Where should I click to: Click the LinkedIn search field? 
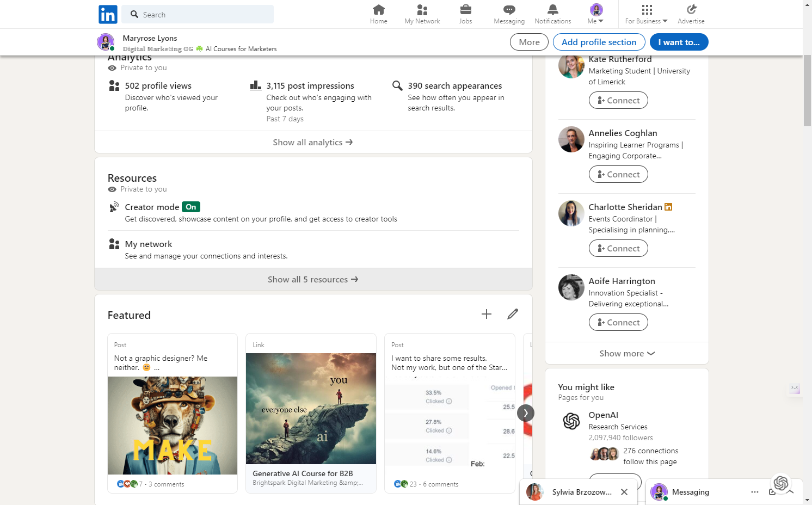click(198, 14)
